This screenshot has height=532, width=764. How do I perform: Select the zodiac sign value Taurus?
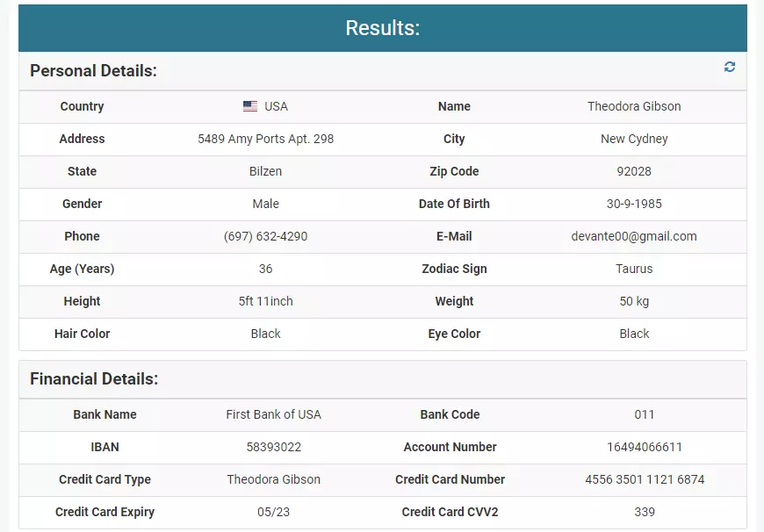point(634,269)
